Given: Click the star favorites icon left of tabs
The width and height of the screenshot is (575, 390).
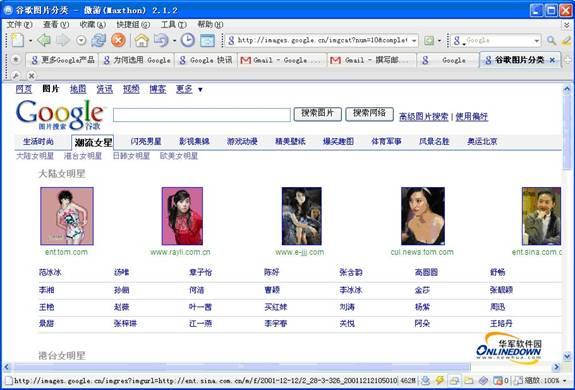Looking at the screenshot, I should pos(16,59).
